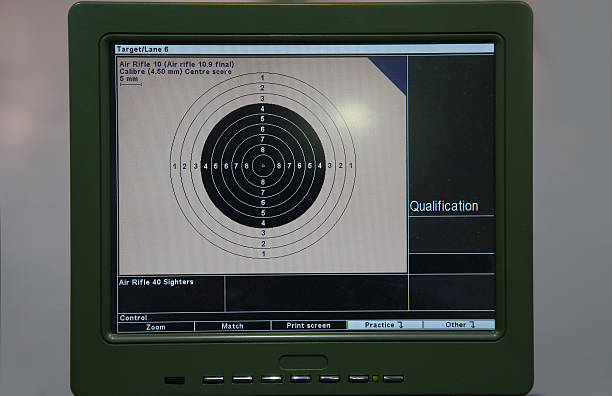Click the monitor's center oval hardware button
The width and height of the screenshot is (612, 396).
pos(303,362)
